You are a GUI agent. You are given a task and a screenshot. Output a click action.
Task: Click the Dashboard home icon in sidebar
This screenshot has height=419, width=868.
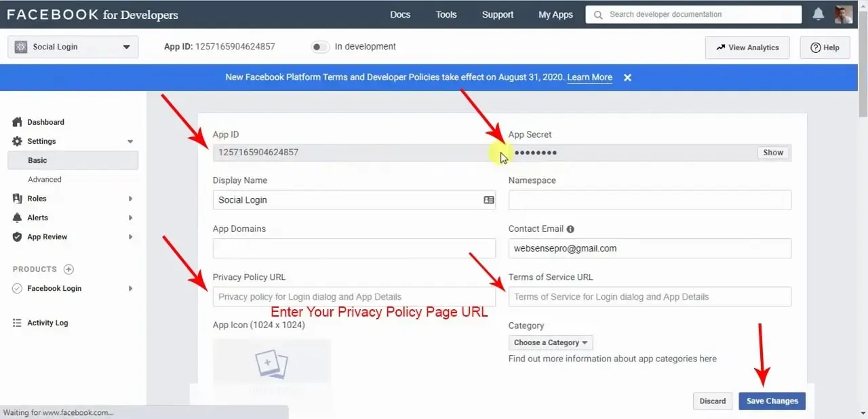[18, 122]
